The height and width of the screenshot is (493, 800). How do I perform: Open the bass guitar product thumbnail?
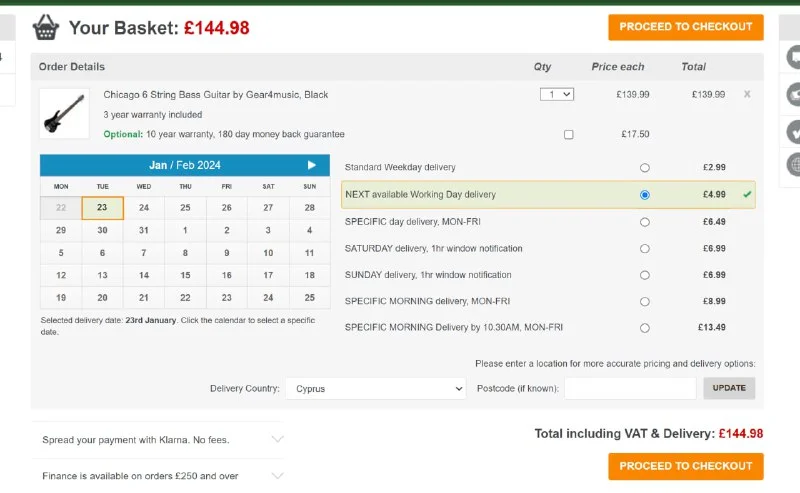[x=66, y=113]
